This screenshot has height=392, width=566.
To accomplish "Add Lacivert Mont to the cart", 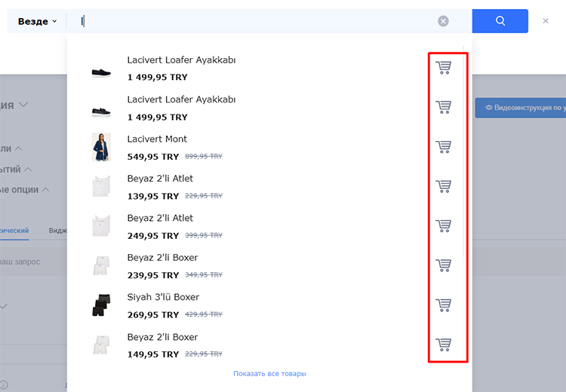I will 444,146.
